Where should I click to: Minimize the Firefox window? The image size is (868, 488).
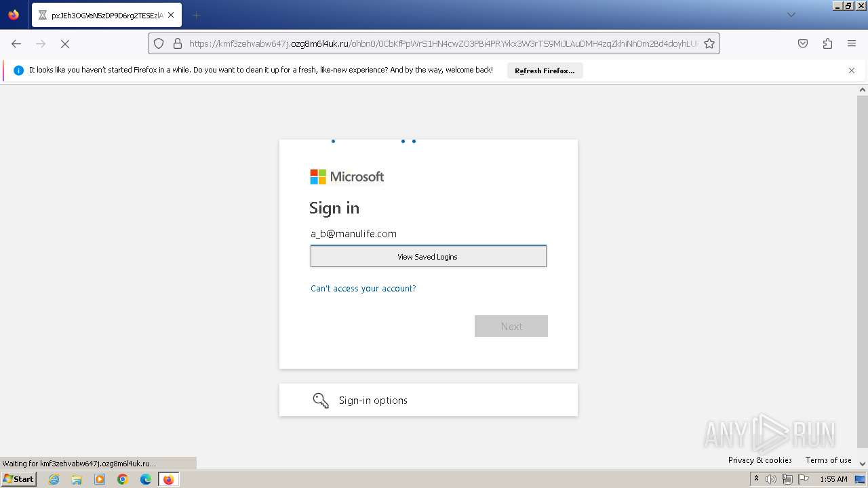837,5
